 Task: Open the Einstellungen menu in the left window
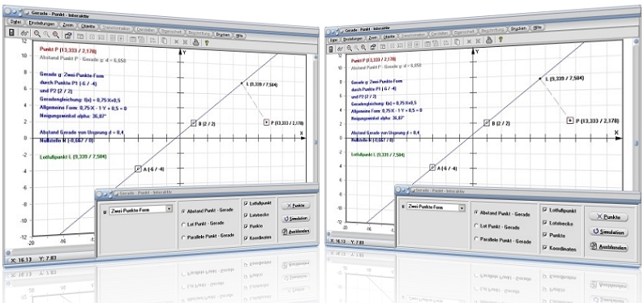[x=41, y=23]
